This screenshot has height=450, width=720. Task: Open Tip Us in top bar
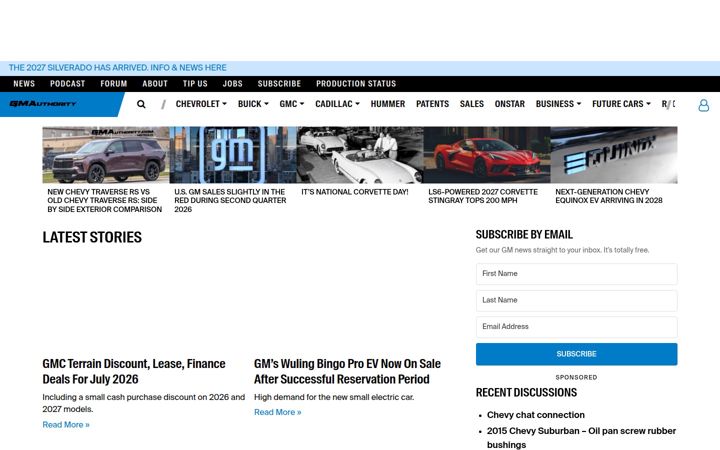click(195, 84)
